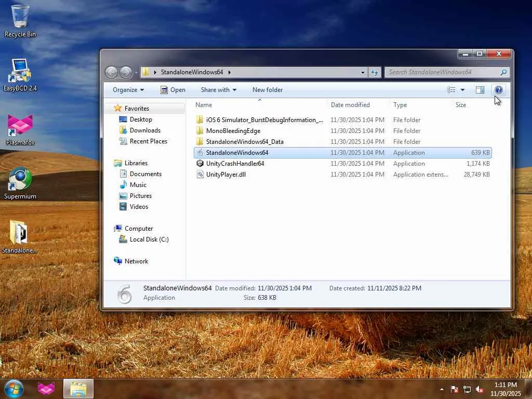Open the Share with dropdown menu

tap(219, 90)
